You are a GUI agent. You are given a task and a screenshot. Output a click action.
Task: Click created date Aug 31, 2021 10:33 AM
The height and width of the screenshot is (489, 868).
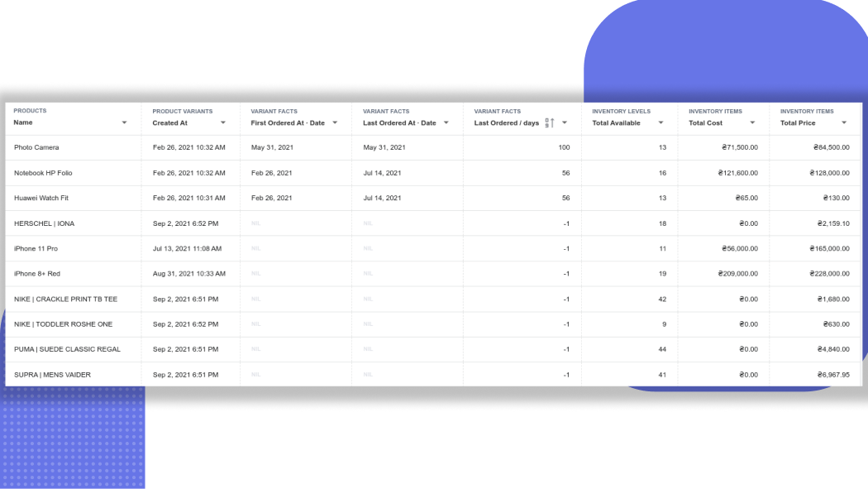[x=189, y=274]
